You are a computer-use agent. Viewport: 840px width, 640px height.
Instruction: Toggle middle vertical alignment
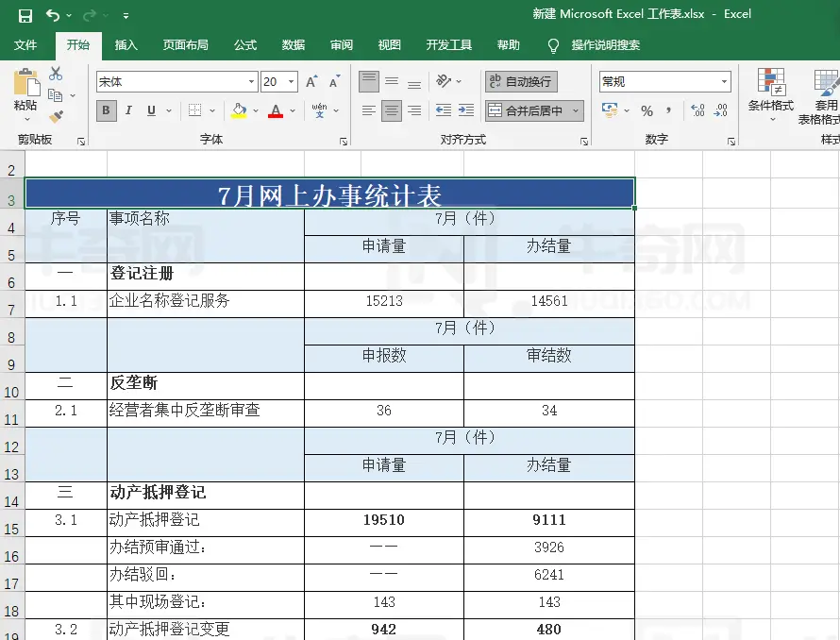click(x=392, y=81)
